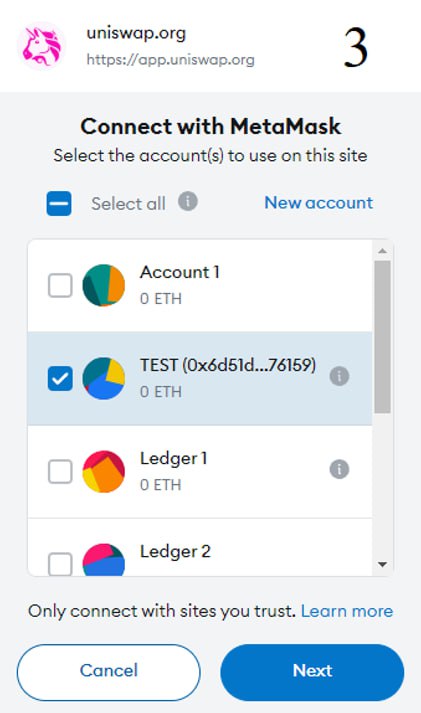Uncheck the TEST account checkbox
Screen dimensions: 421x713
pos(60,378)
